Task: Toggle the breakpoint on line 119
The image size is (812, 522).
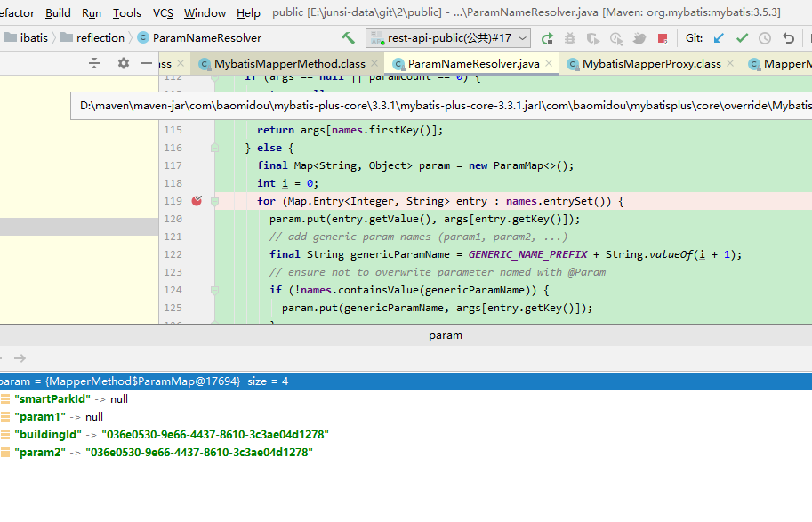Action: tap(197, 201)
